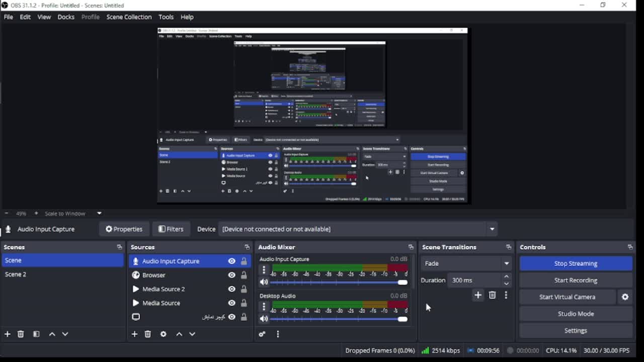Hide the Media Source source

(231, 303)
